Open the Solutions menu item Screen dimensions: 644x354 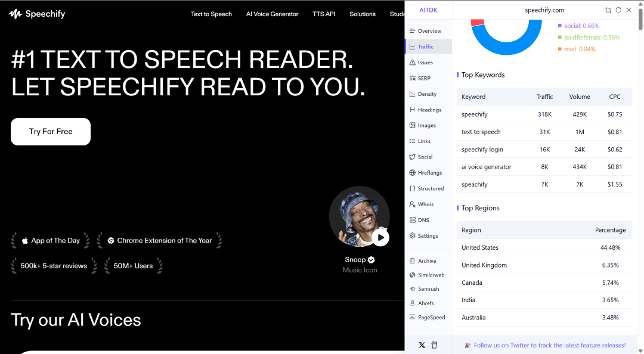(363, 14)
